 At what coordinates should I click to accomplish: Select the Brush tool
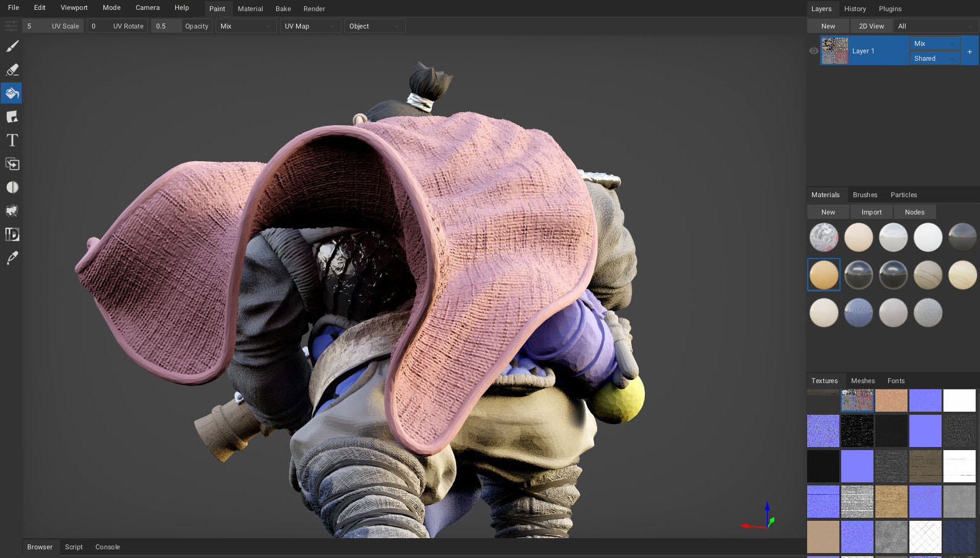(x=12, y=46)
